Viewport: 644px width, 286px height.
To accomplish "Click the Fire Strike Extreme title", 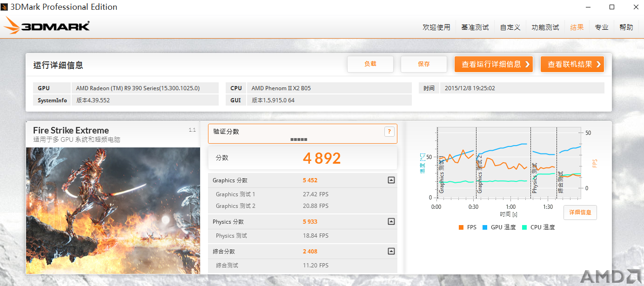I will [71, 131].
